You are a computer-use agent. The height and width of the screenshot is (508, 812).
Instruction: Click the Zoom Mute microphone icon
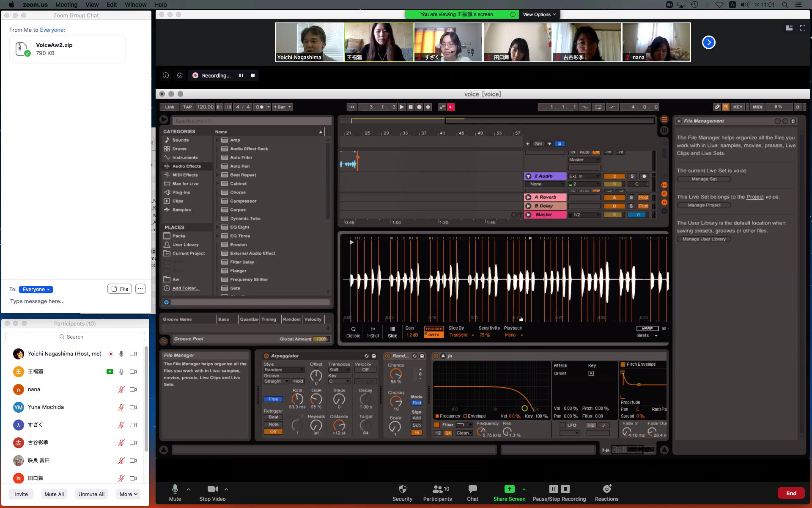(x=175, y=489)
